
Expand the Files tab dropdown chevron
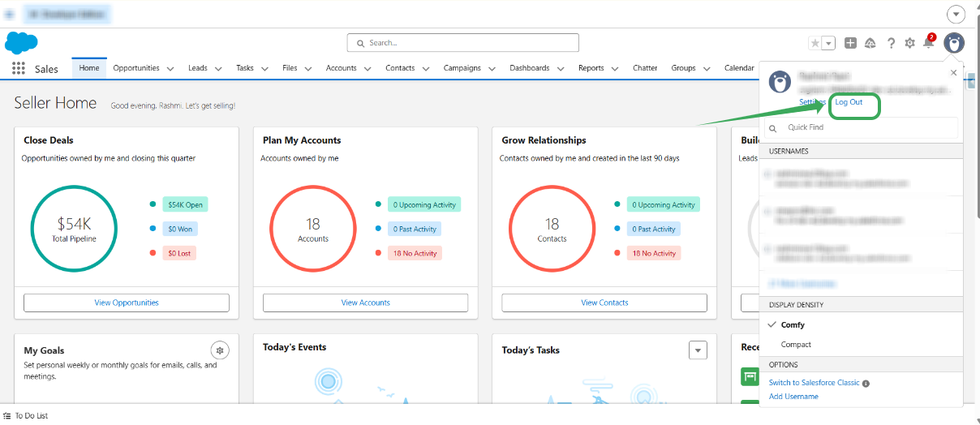pyautogui.click(x=308, y=69)
